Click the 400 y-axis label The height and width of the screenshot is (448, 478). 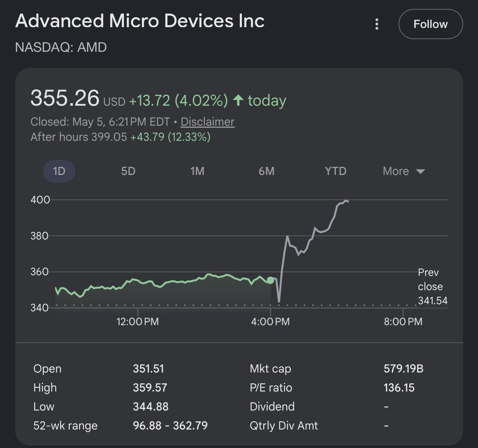point(40,200)
